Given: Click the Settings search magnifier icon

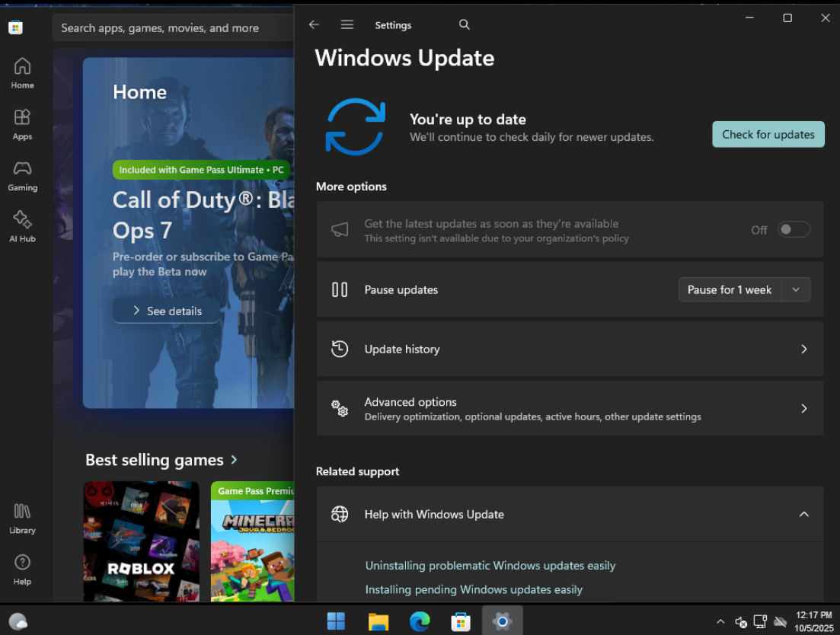Looking at the screenshot, I should tap(465, 24).
